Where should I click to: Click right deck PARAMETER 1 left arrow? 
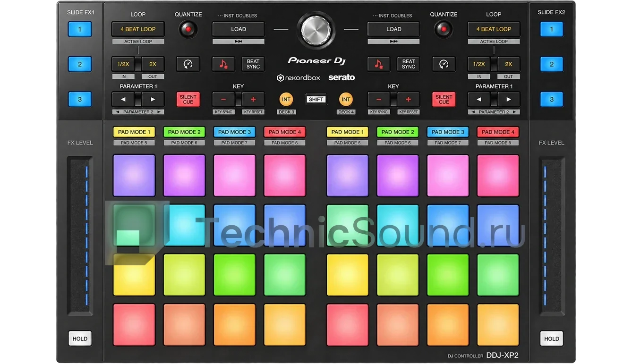tap(479, 99)
